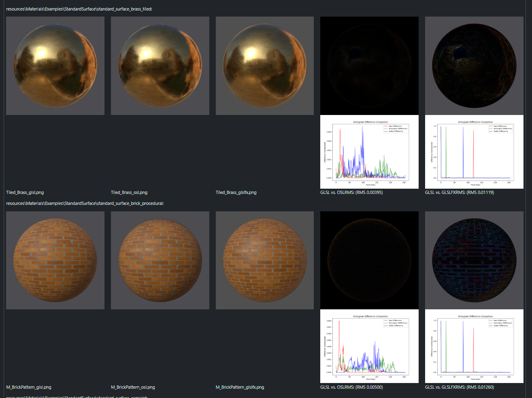Open the M_BrickPattern_glsl.png link

pos(28,387)
